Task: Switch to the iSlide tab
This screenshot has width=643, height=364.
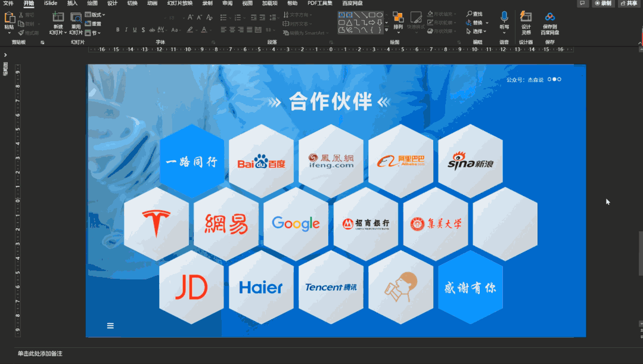Action: [51, 4]
